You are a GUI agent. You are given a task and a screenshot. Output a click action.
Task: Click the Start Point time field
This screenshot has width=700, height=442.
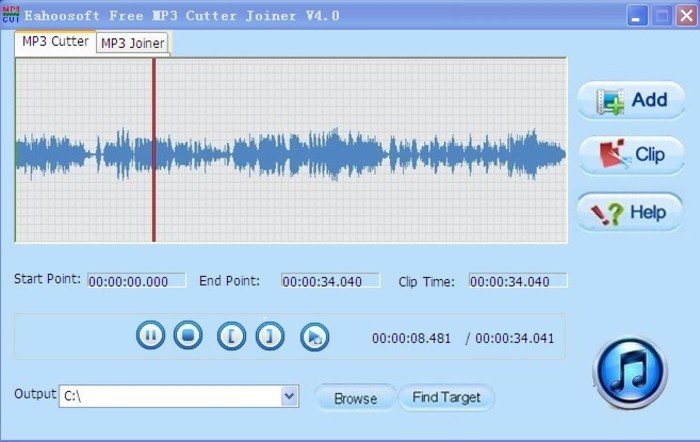click(x=136, y=281)
